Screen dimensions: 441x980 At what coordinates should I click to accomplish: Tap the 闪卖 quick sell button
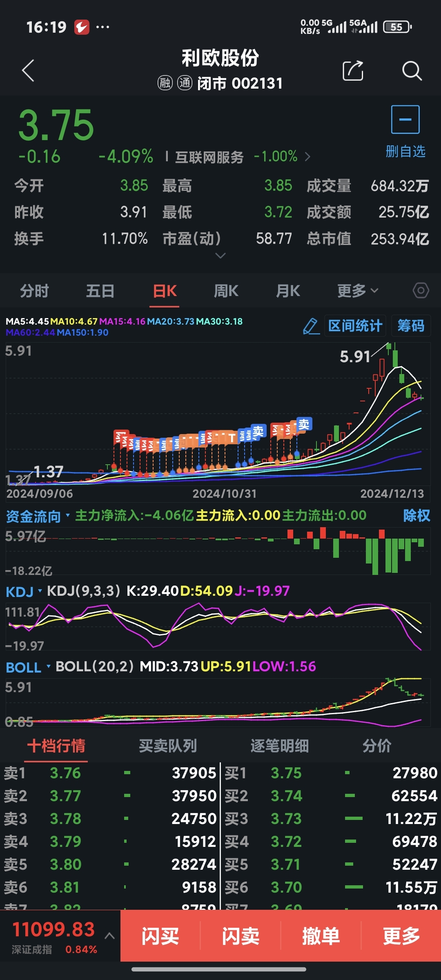(x=241, y=936)
